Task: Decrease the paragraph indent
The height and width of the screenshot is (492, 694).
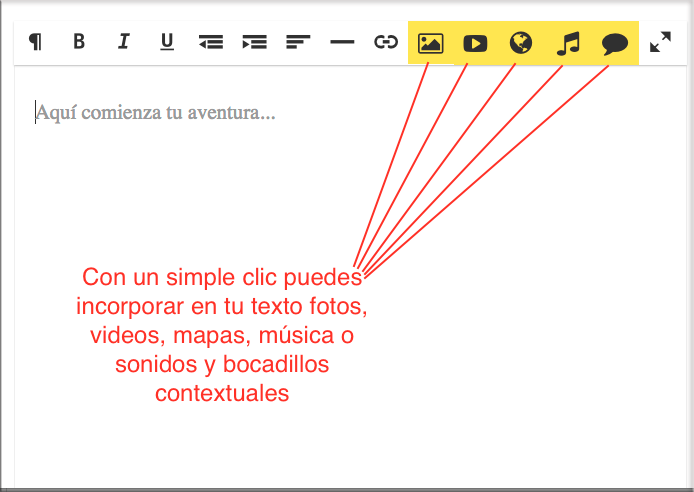Action: tap(211, 42)
